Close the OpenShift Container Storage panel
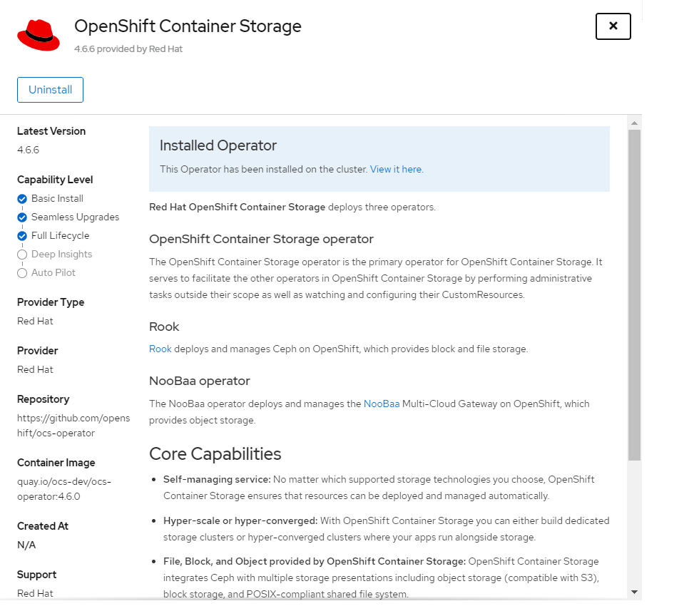 point(613,26)
